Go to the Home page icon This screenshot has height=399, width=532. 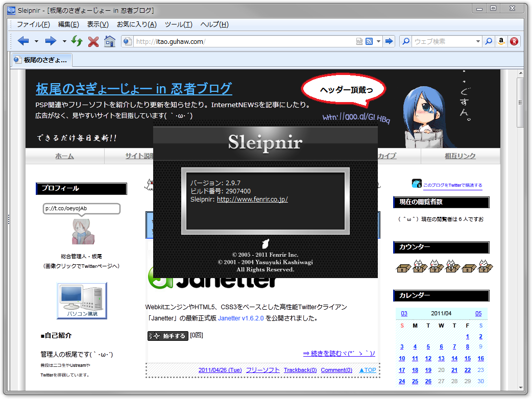110,41
